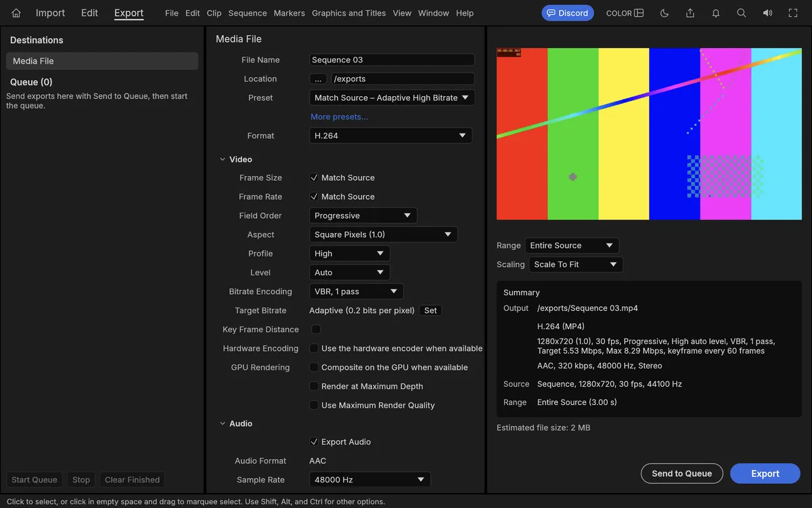Click the blue Export button
Image resolution: width=812 pixels, height=508 pixels.
click(x=765, y=473)
